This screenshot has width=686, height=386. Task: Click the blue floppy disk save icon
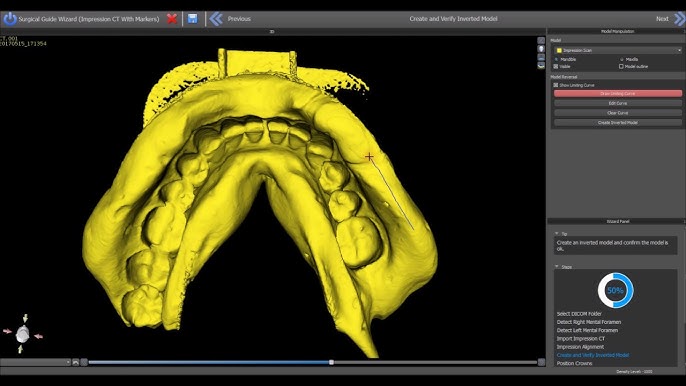click(x=192, y=18)
